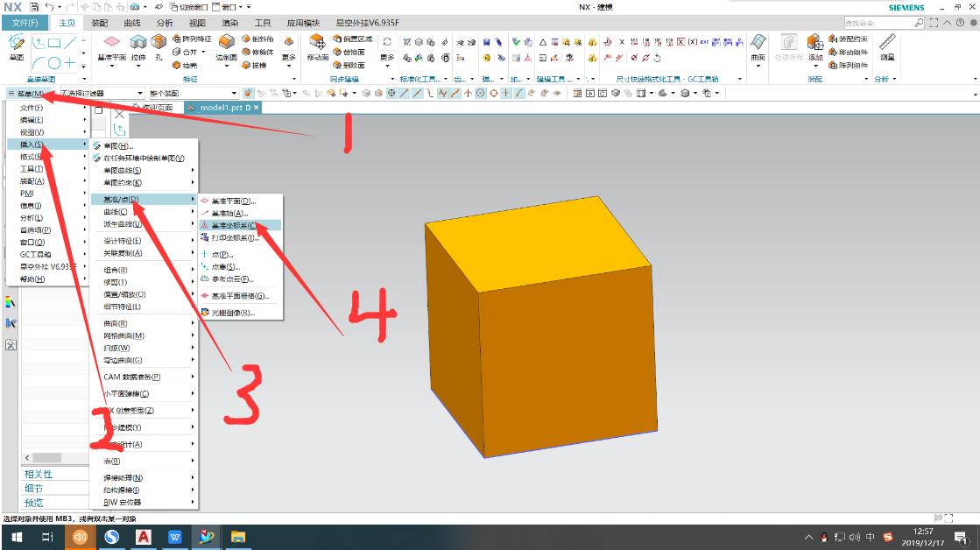Click the 抽壳 shell tool
The width and height of the screenshot is (980, 550).
[x=185, y=65]
